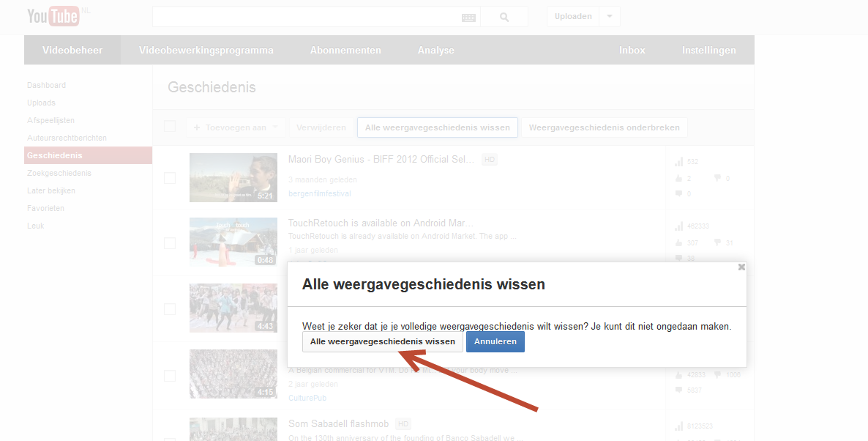The height and width of the screenshot is (441, 868).
Task: Click Annuleren to cancel the dialog
Action: (495, 341)
